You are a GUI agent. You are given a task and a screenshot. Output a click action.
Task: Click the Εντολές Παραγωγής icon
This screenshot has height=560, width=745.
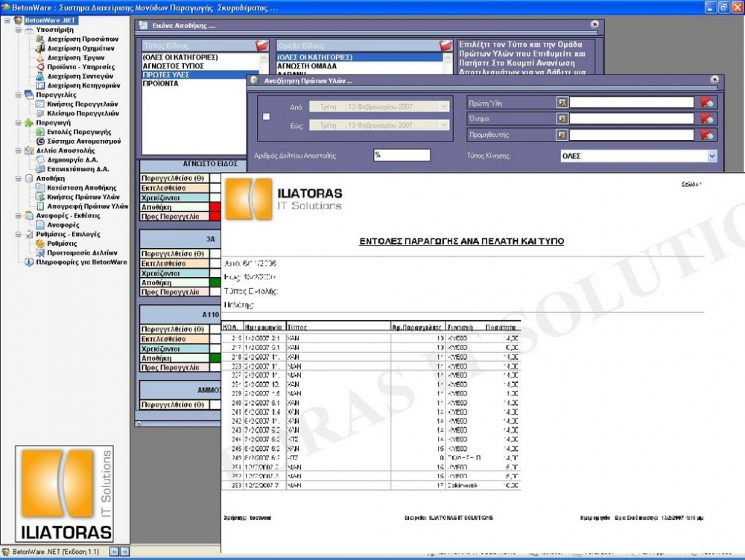[x=40, y=132]
